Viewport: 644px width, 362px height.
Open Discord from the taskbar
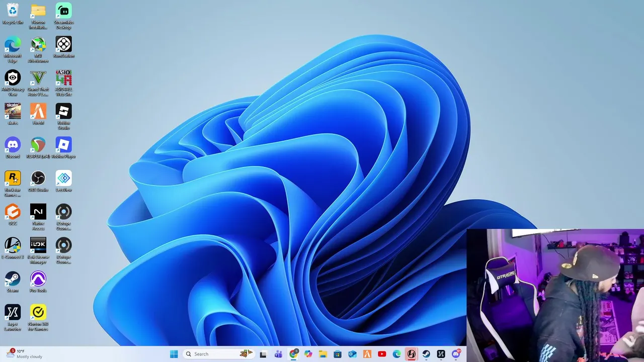pyautogui.click(x=456, y=354)
